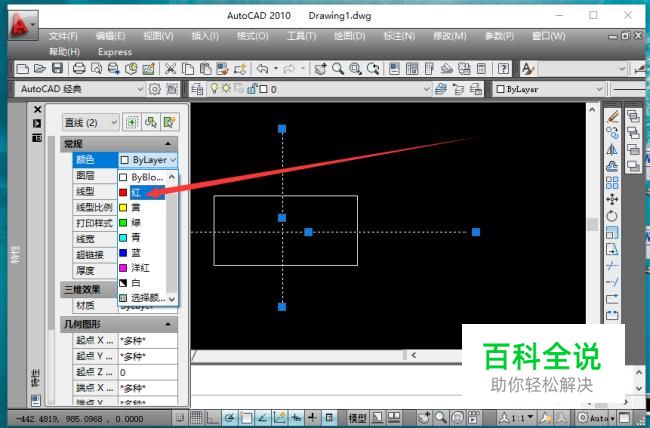This screenshot has height=428, width=650.
Task: Click the Erase tool in Modify toolbar
Action: click(612, 117)
